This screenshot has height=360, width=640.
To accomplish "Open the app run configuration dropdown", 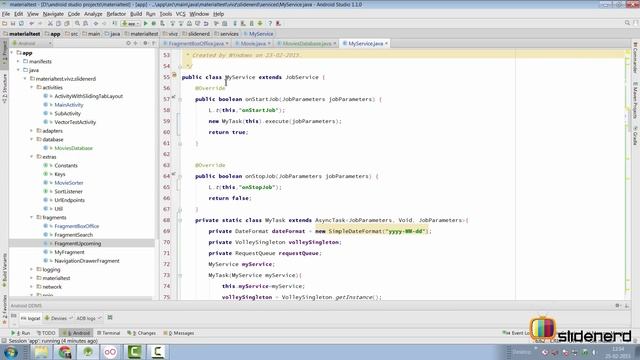I will [x=131, y=24].
